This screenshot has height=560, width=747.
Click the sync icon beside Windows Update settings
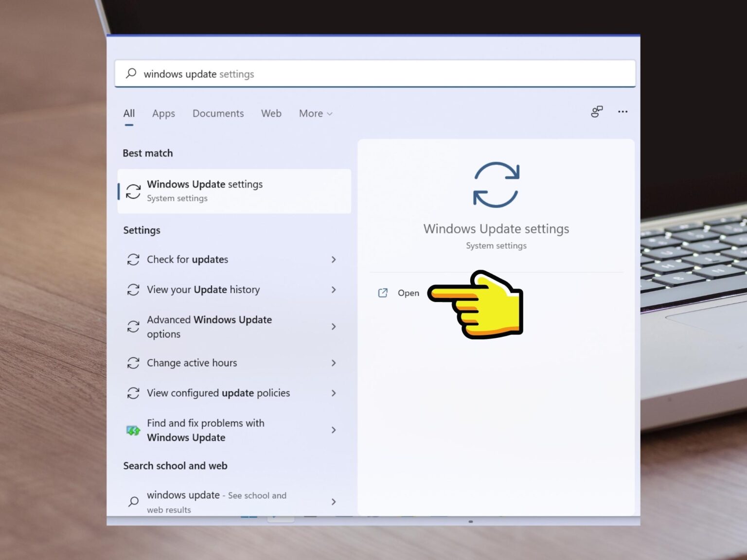coord(133,191)
